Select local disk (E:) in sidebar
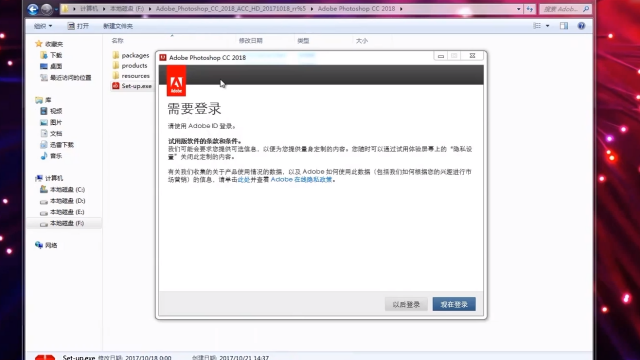The height and width of the screenshot is (360, 640). 62,212
